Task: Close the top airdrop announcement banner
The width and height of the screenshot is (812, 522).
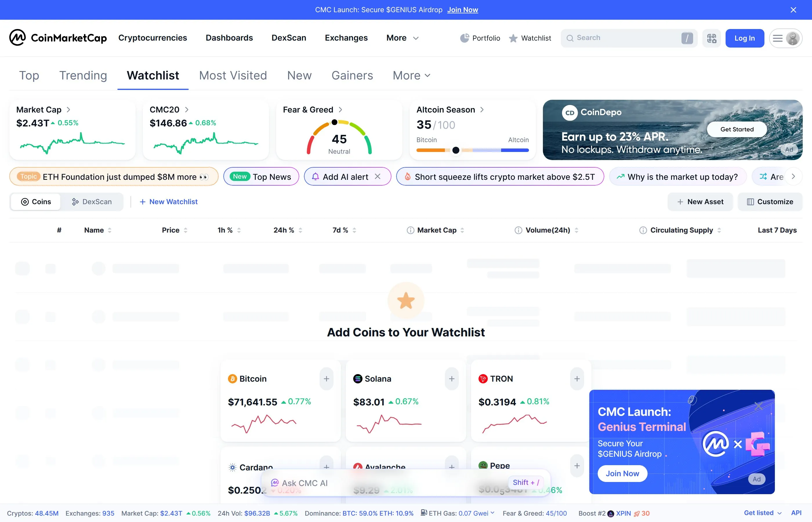Action: coord(793,10)
